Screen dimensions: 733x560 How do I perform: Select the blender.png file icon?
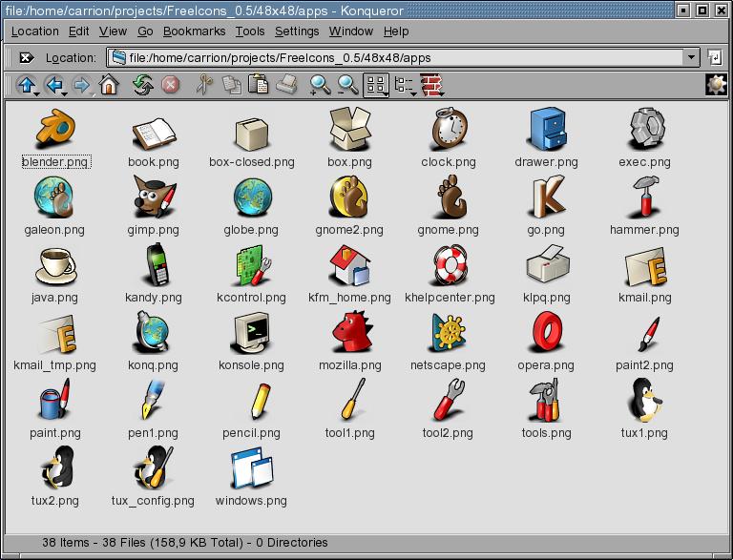(x=55, y=127)
